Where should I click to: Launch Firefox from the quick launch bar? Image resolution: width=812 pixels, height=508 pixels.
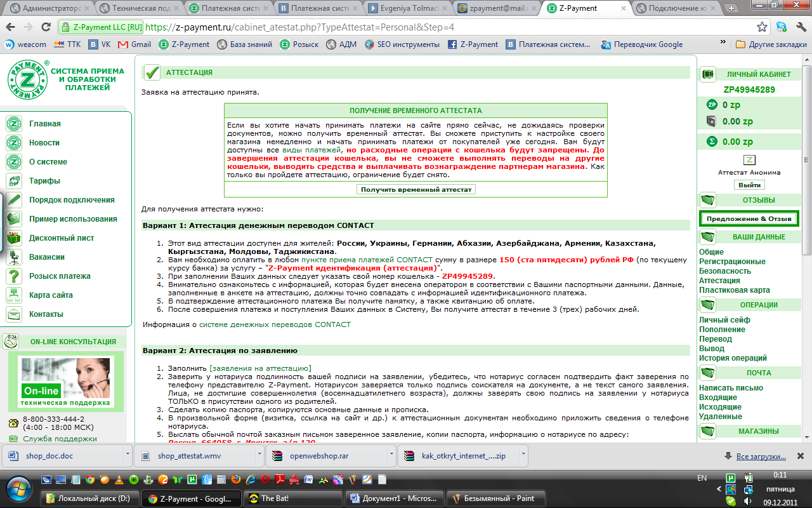pos(236,480)
